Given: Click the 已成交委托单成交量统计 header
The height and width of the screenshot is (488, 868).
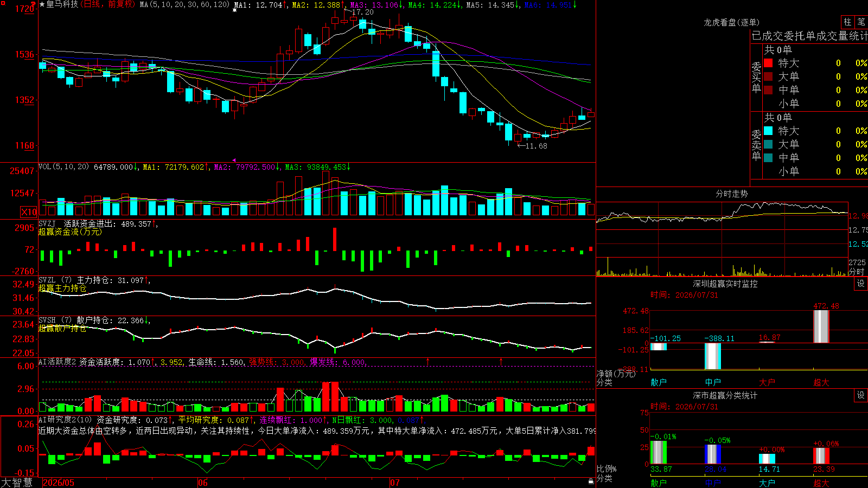Looking at the screenshot, I should click(809, 36).
